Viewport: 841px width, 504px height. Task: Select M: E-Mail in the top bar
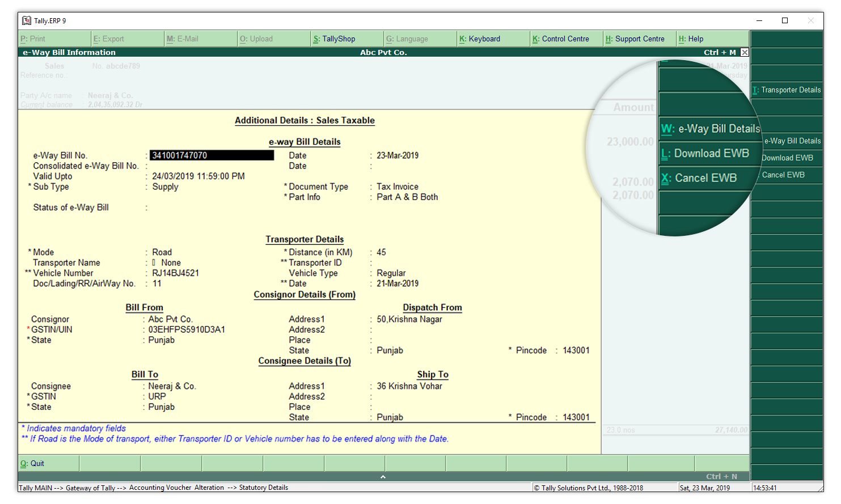point(201,39)
